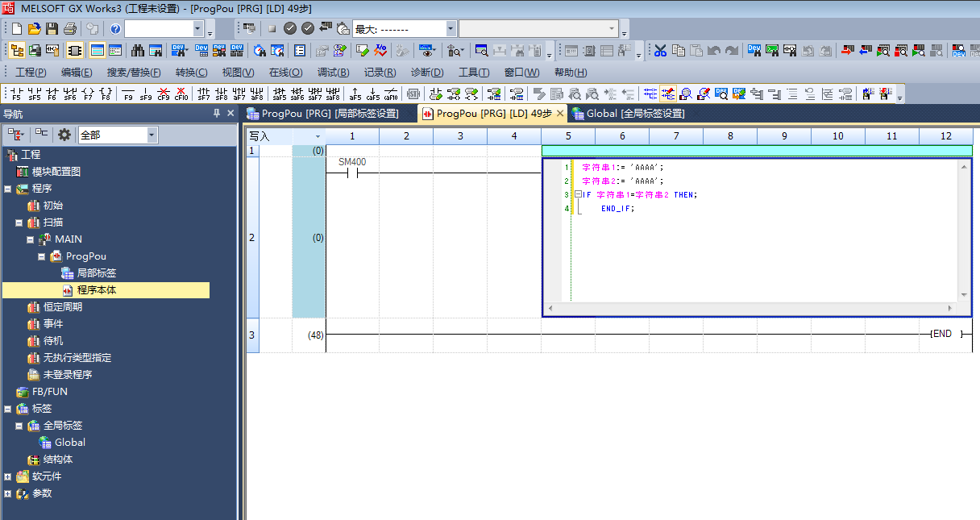The height and width of the screenshot is (520, 980).
Task: Expand the 软元件 tree node
Action: (8, 476)
